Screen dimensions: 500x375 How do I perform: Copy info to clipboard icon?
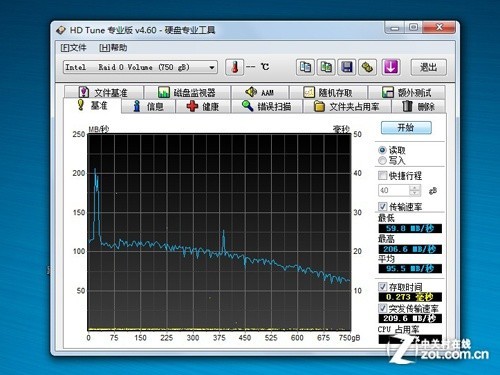click(305, 67)
